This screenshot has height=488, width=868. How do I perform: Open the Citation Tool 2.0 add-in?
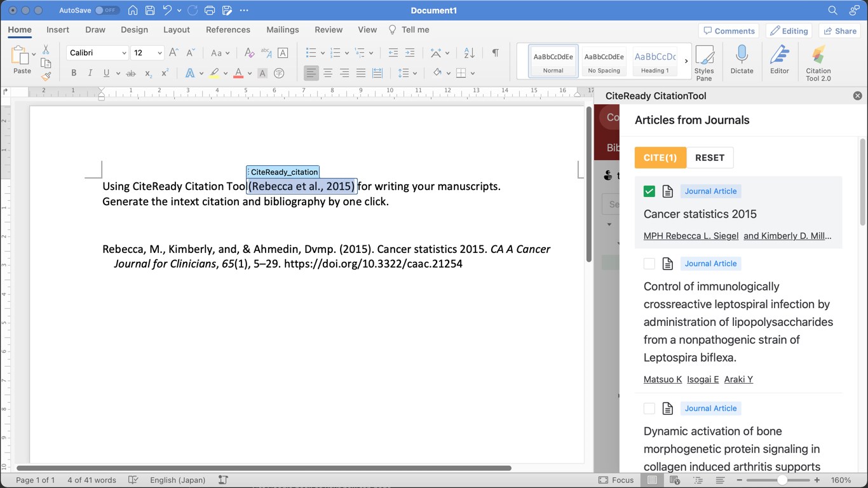(818, 62)
